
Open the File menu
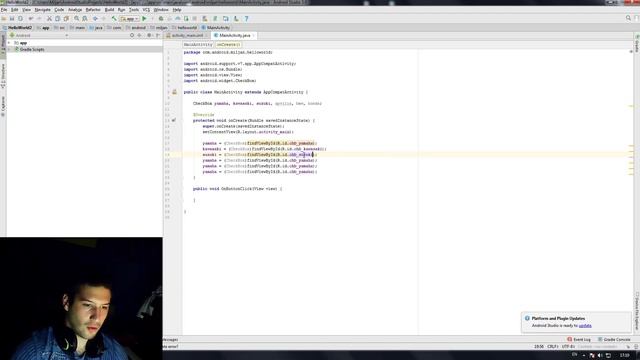[x=4, y=9]
